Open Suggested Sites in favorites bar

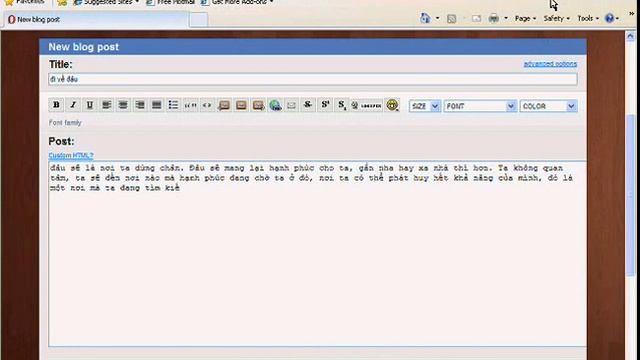pos(106,2)
